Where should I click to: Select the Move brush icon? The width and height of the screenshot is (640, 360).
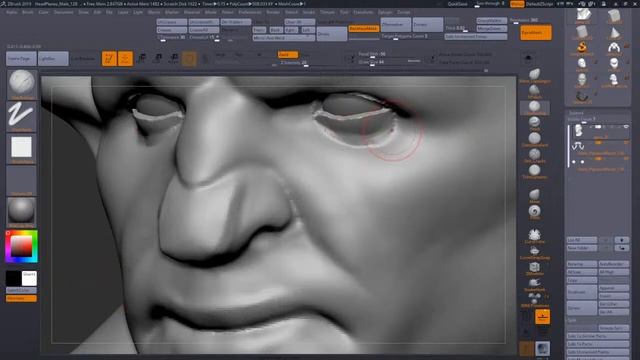click(534, 195)
